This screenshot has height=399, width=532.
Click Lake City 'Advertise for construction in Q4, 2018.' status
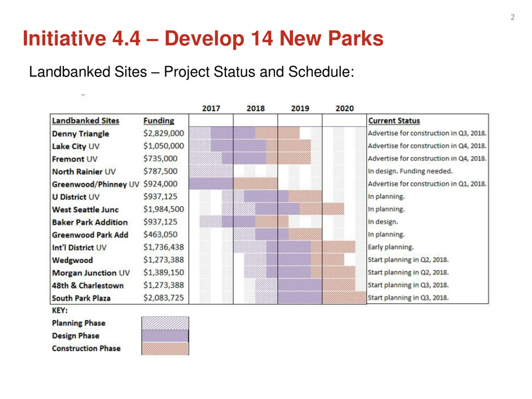tap(427, 146)
